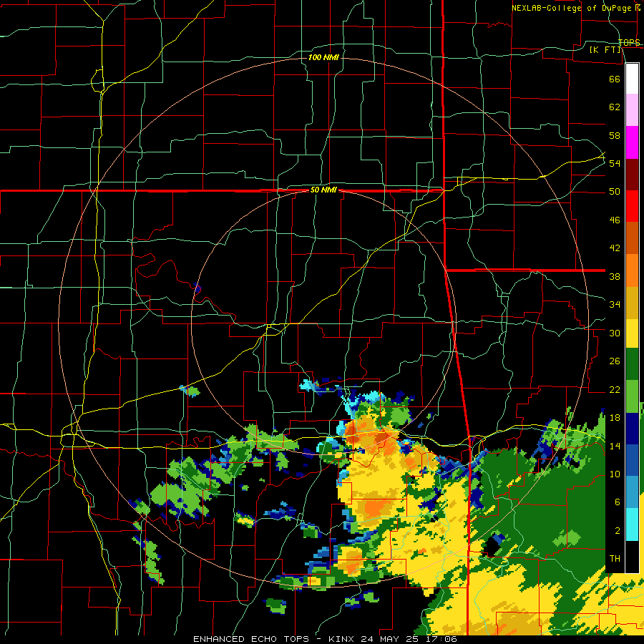Click the 'TH' threshold legend label
Viewport: 644px width, 644px height.
[615, 559]
